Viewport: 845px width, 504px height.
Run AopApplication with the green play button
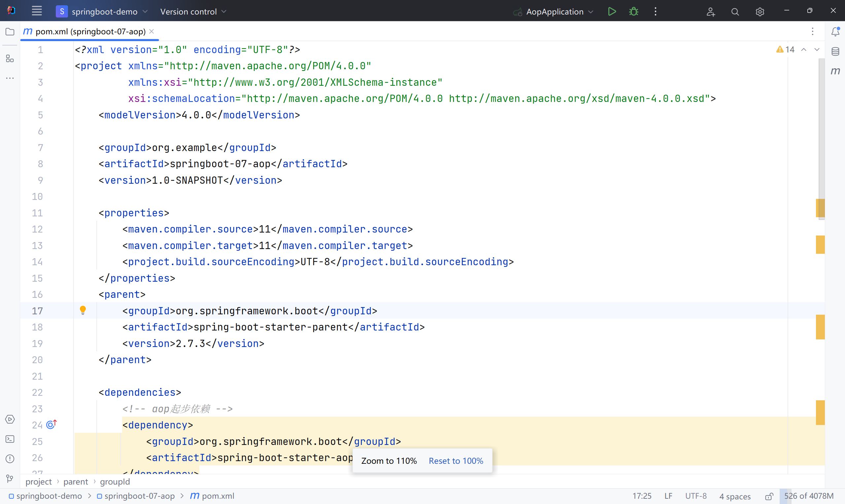coord(612,12)
